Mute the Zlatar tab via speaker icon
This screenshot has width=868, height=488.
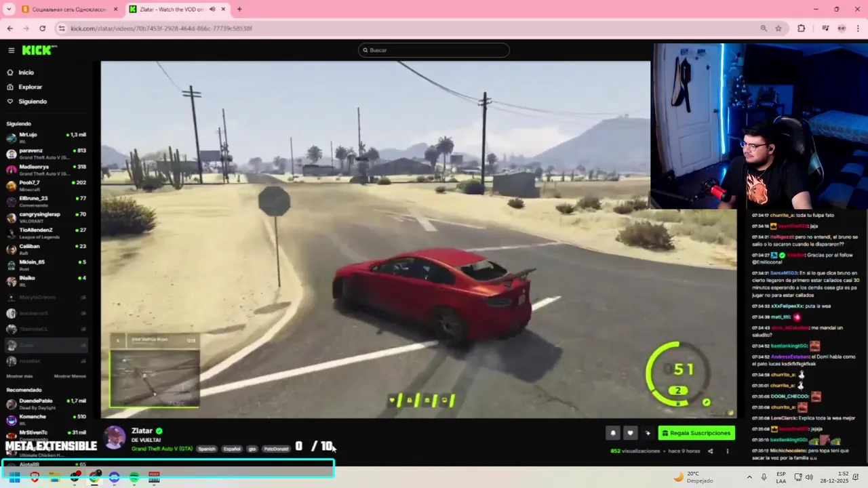(212, 9)
